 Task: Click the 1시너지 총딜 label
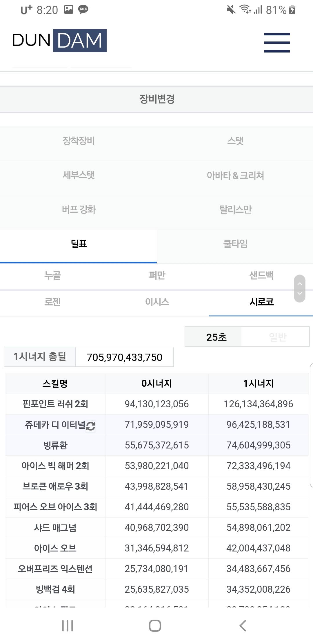coord(40,357)
